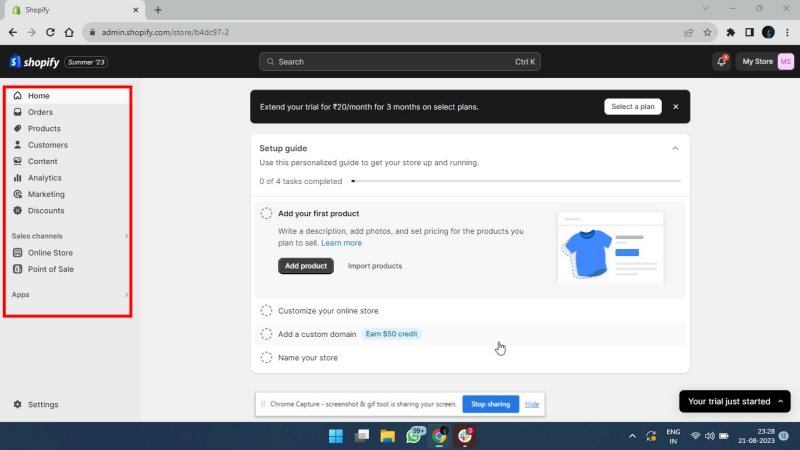
Task: Dismiss the trial extension banner
Action: (676, 107)
